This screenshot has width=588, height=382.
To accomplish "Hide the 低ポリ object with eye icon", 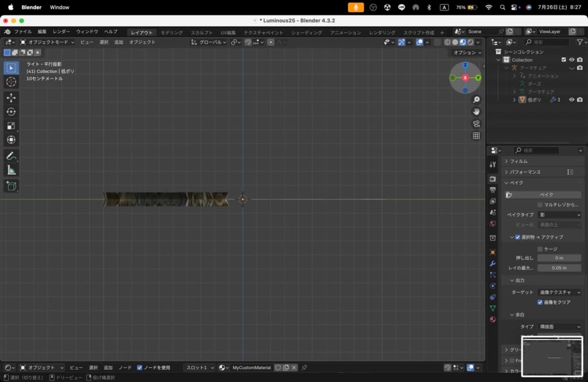I will tap(571, 100).
